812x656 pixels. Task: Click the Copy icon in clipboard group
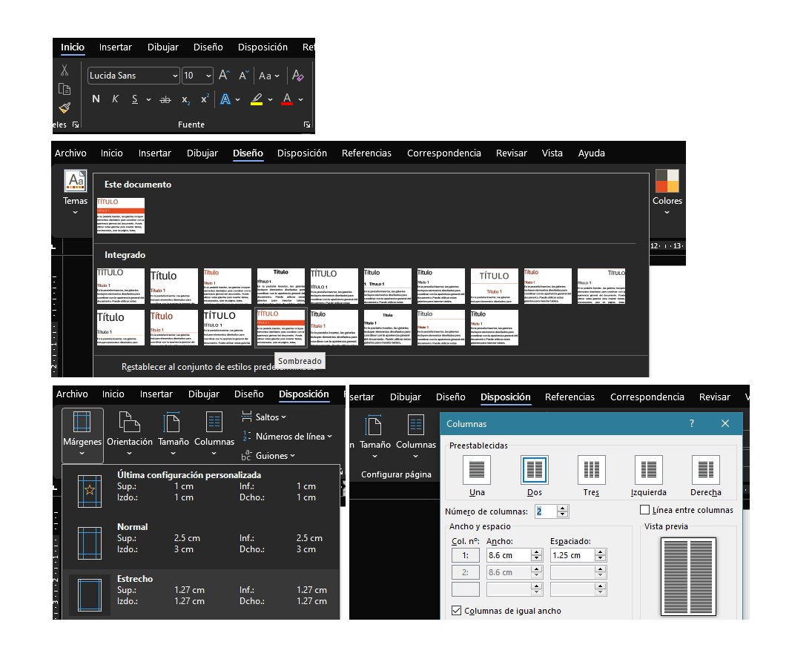(x=65, y=89)
